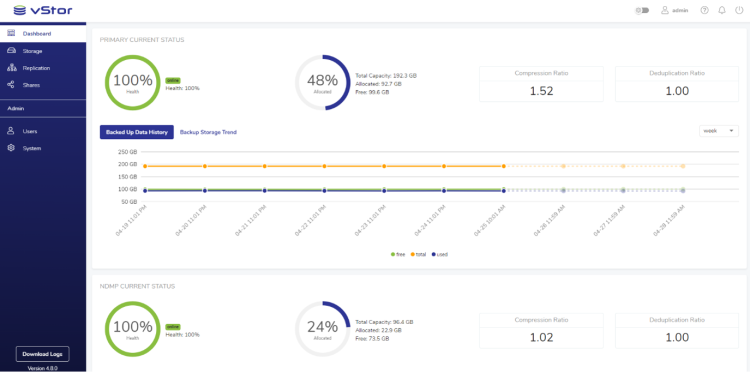
Task: Click the Download Logs button
Action: point(43,354)
